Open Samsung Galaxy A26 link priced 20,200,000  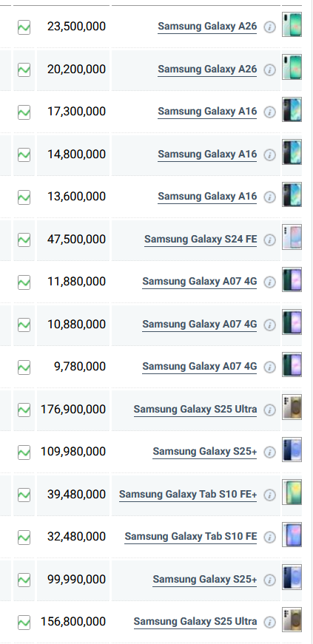pyautogui.click(x=207, y=69)
